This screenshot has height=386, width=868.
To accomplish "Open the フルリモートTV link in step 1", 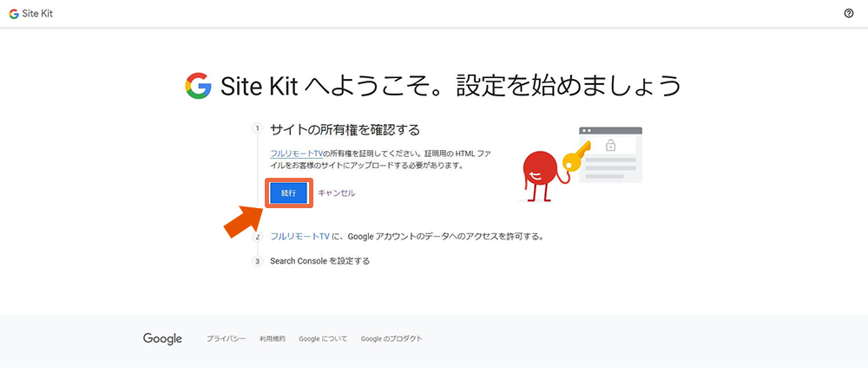I will [296, 153].
